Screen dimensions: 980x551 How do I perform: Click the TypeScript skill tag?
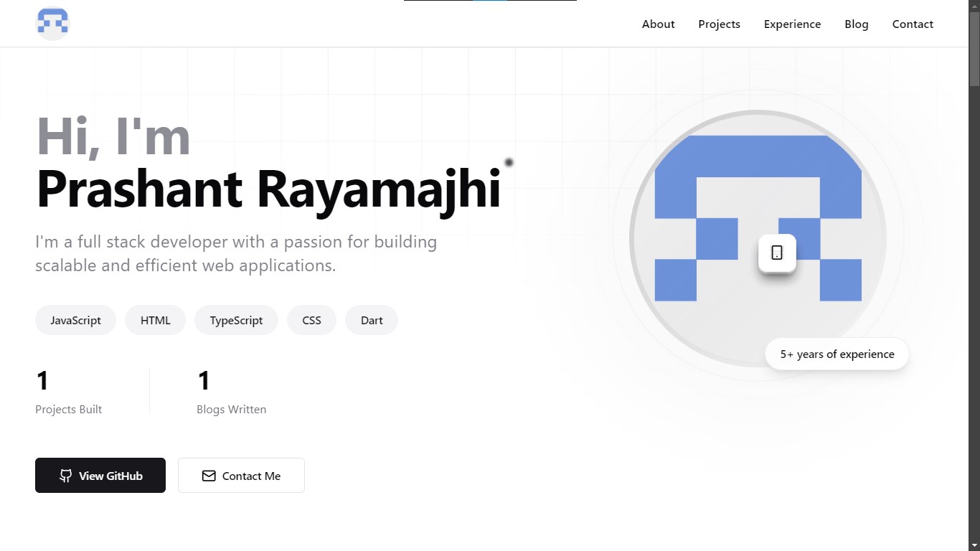(236, 320)
